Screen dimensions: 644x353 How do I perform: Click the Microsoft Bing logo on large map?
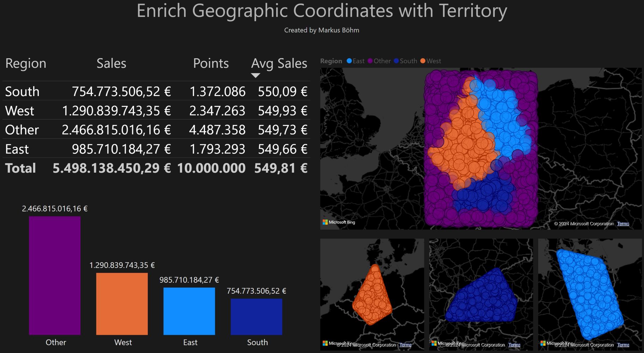tap(339, 222)
